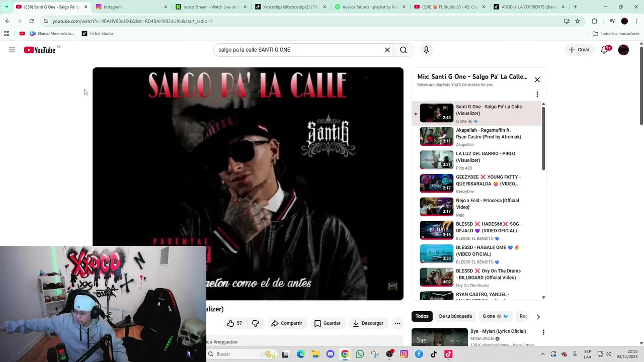
Task: Open the YouTube guide hamburger menu
Action: coord(12,50)
